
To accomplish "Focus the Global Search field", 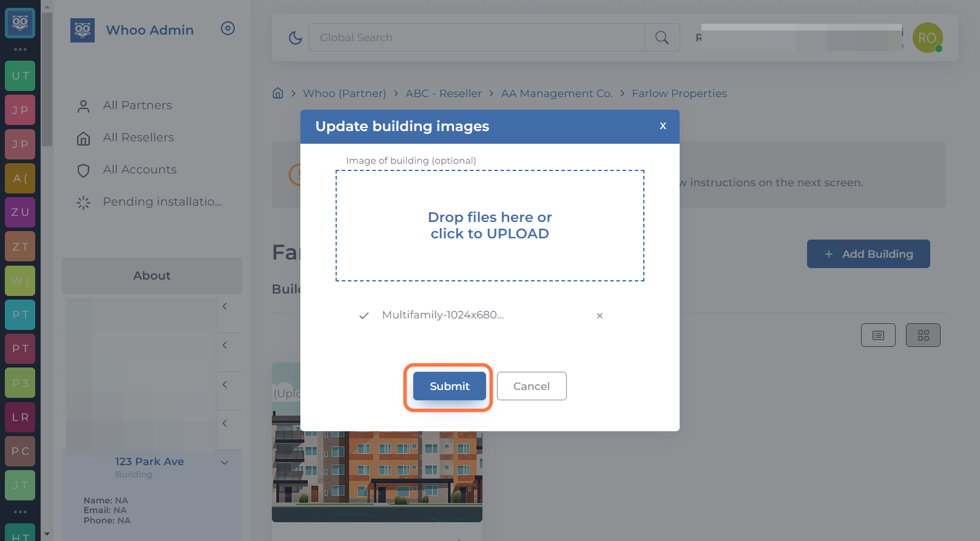I will coord(477,38).
